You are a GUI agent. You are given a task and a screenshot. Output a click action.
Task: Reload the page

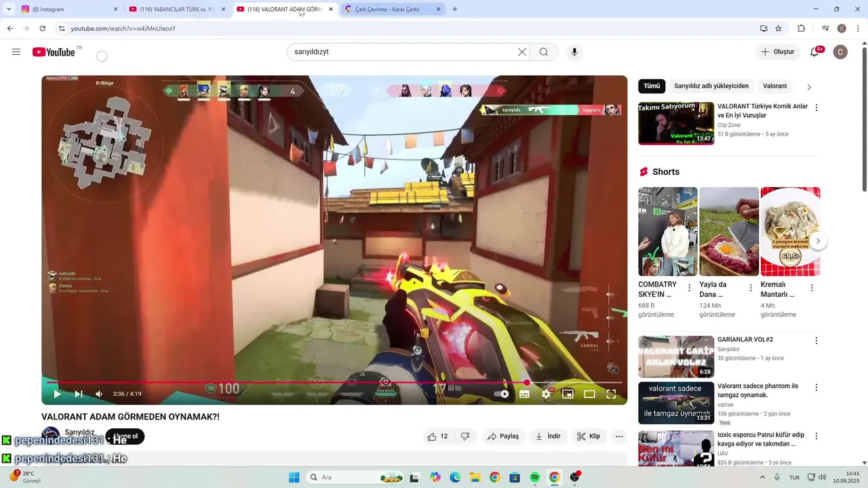(42, 28)
